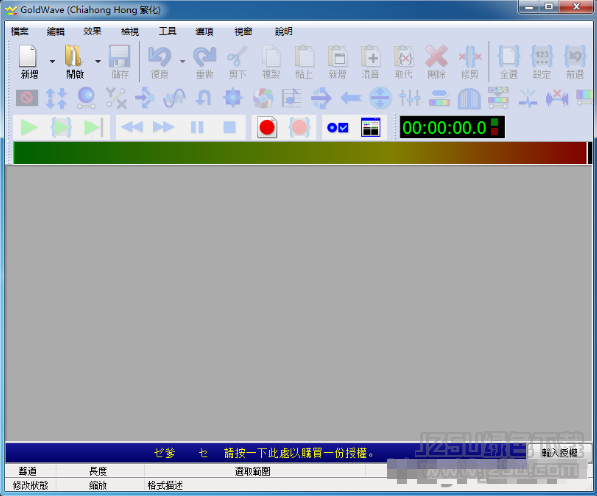This screenshot has width=597, height=496.
Task: Click the 剪下 scissors icon
Action: point(237,56)
